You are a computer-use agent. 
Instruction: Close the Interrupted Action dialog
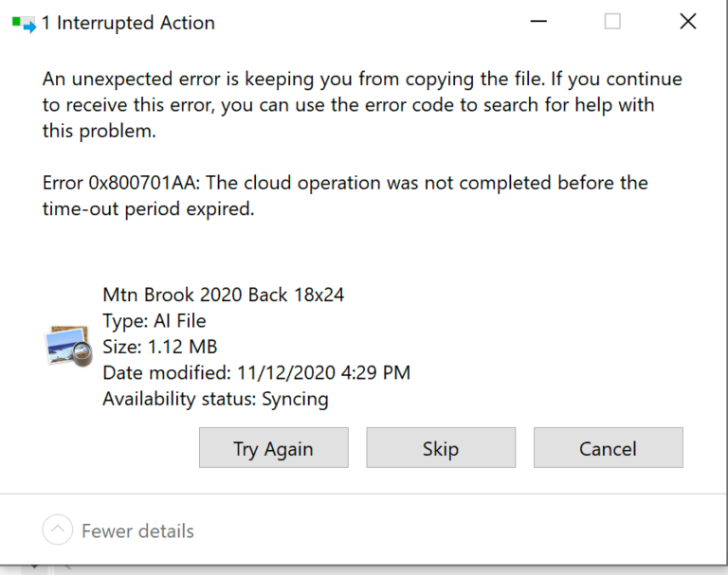point(688,22)
